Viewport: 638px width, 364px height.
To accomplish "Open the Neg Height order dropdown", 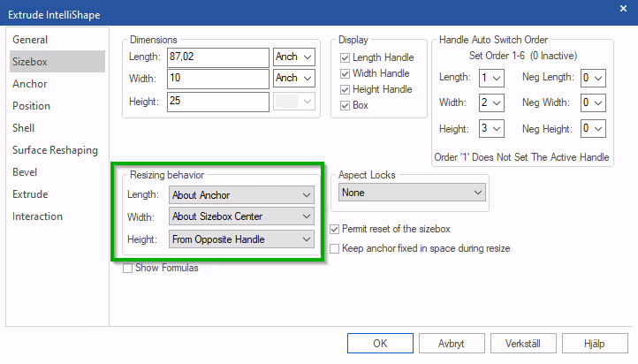I will pos(593,128).
